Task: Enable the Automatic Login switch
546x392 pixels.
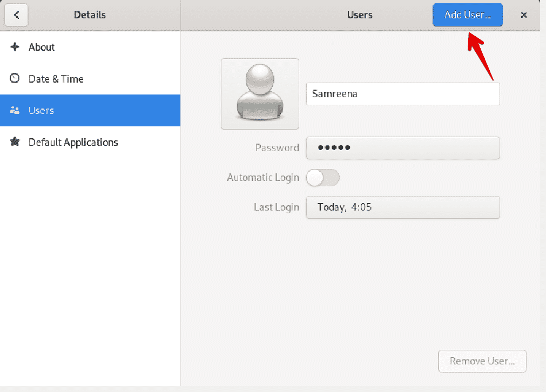Action: click(x=322, y=178)
